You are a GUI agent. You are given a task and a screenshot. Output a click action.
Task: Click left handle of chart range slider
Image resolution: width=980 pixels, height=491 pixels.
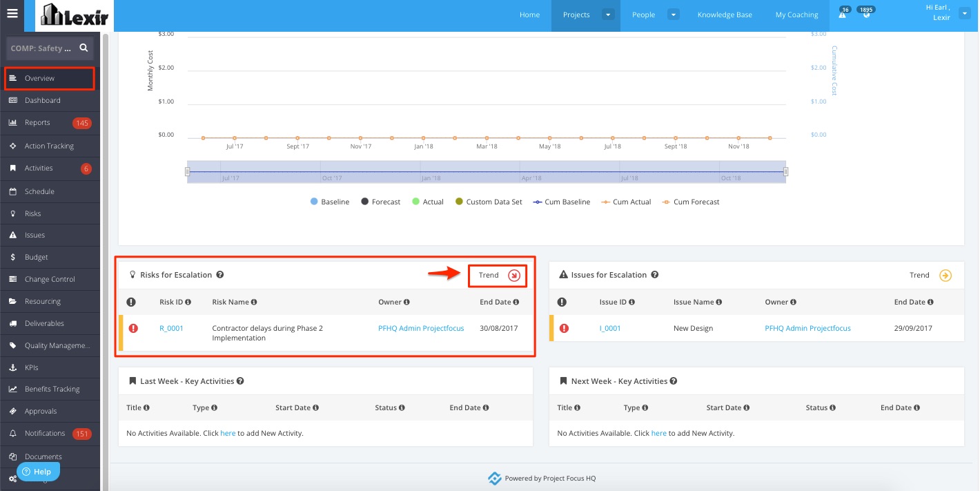(x=187, y=172)
